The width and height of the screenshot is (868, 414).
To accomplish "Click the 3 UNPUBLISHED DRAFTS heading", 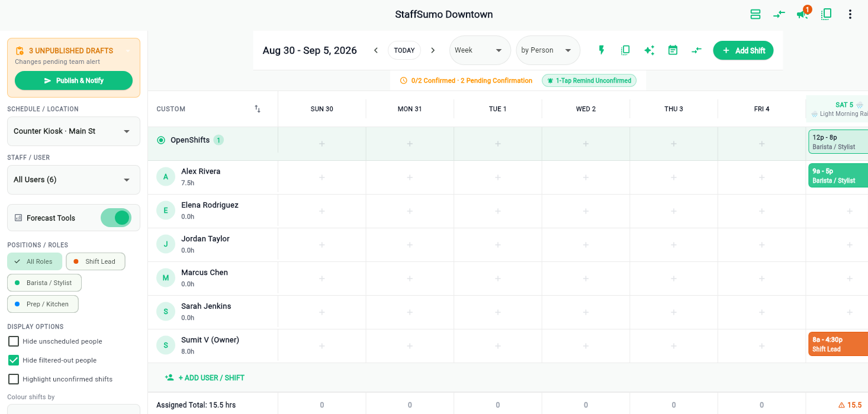I will [x=71, y=51].
